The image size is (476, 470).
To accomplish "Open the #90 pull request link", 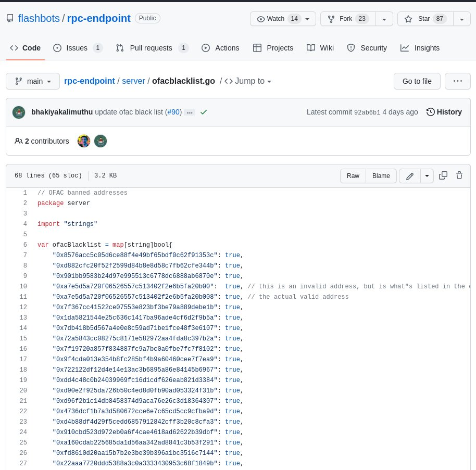I will [173, 112].
